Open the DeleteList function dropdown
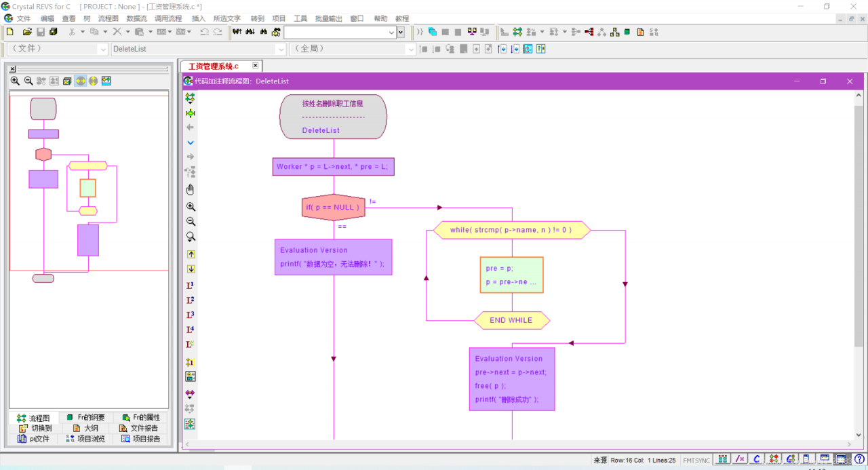The height and width of the screenshot is (470, 868). tap(281, 49)
